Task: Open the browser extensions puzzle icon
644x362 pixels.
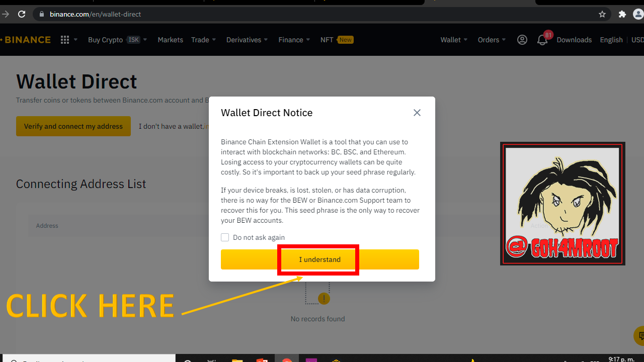Action: 622,14
